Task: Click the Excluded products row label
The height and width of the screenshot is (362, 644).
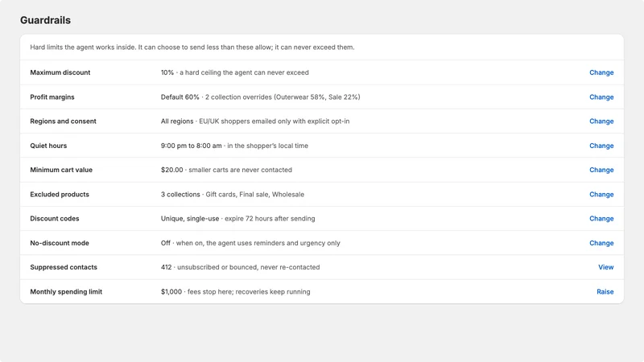Action: (60, 195)
